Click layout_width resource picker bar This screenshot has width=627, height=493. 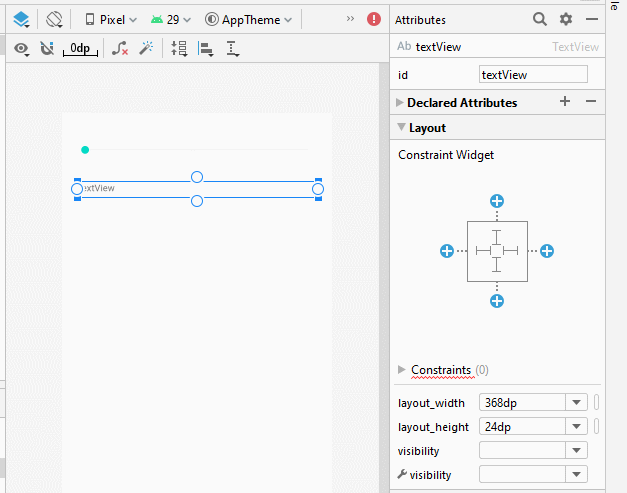click(596, 402)
